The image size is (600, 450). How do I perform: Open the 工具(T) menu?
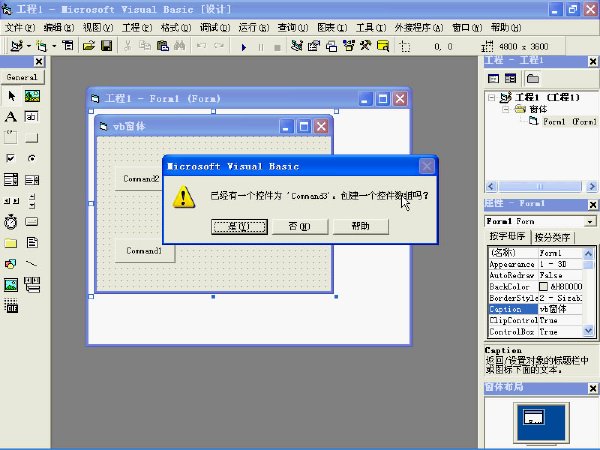(371, 28)
